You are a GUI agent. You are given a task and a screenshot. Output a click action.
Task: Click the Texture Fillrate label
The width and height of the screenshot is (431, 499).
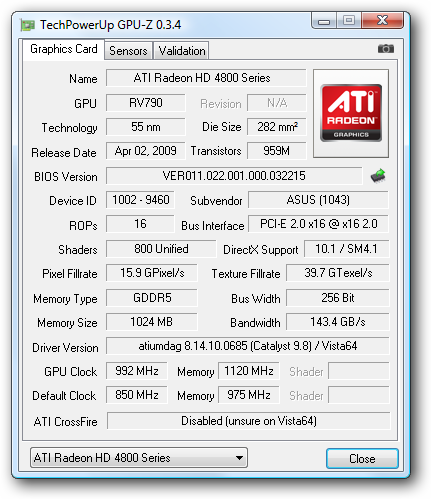tap(246, 274)
